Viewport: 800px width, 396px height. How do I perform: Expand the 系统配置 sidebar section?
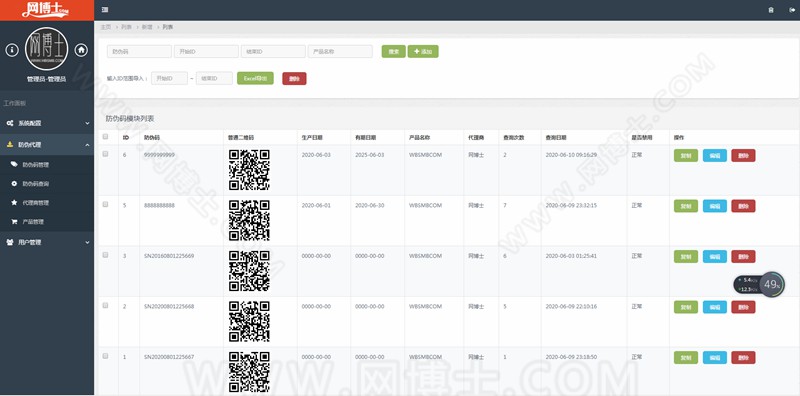47,123
